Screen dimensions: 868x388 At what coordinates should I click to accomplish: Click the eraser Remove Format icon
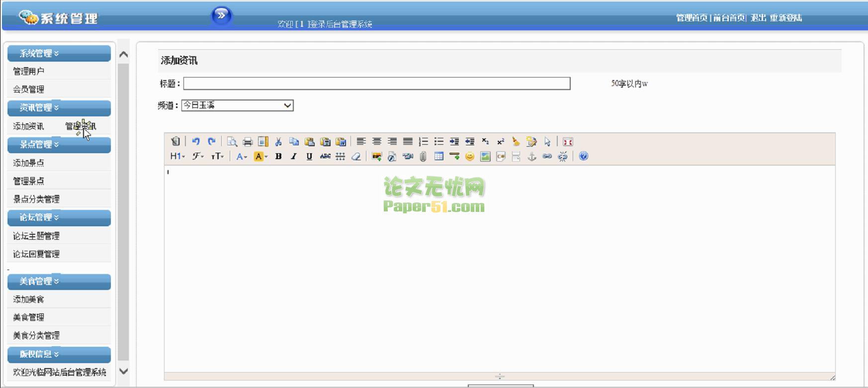(356, 156)
